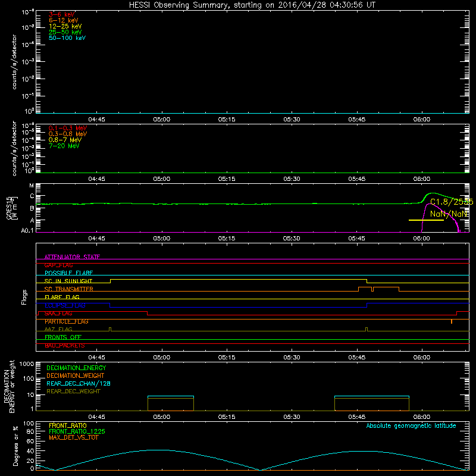Select the red 3-6 keV legend label

point(62,14)
